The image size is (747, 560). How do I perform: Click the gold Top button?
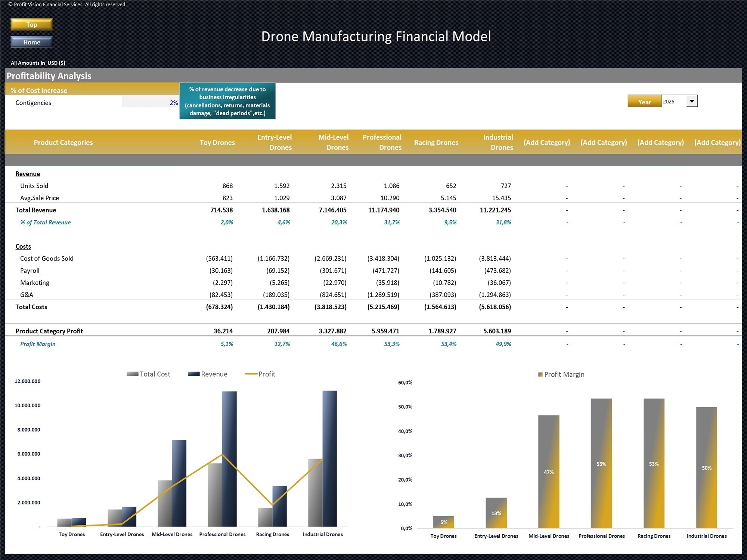pyautogui.click(x=32, y=25)
